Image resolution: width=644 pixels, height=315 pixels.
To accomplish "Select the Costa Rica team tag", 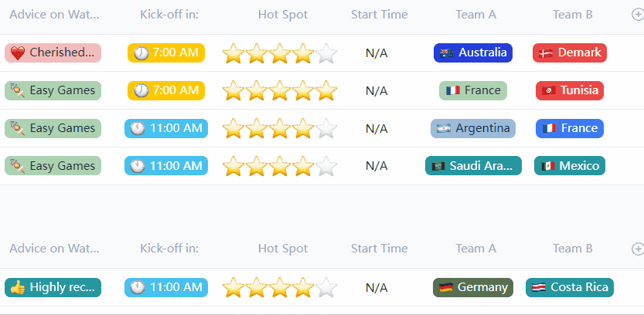I will pyautogui.click(x=570, y=287).
